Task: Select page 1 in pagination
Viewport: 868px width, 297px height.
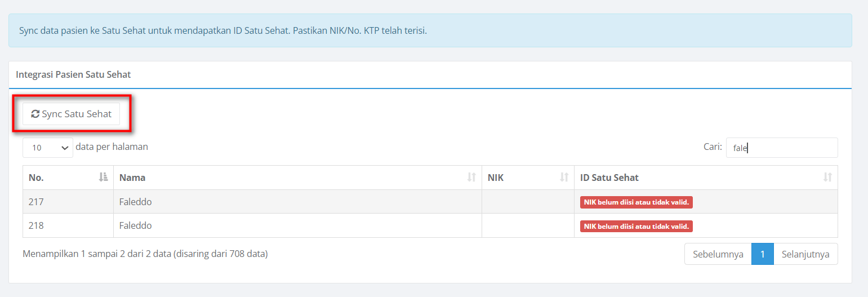Action: tap(763, 254)
